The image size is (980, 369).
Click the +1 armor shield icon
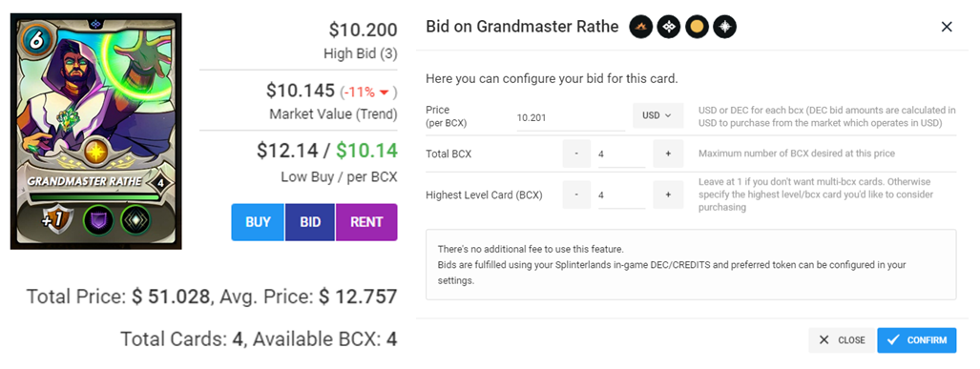click(57, 219)
